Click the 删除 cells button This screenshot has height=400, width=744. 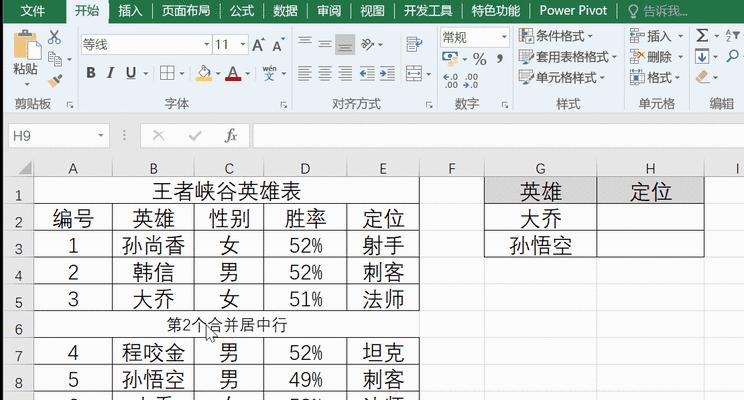point(656,57)
